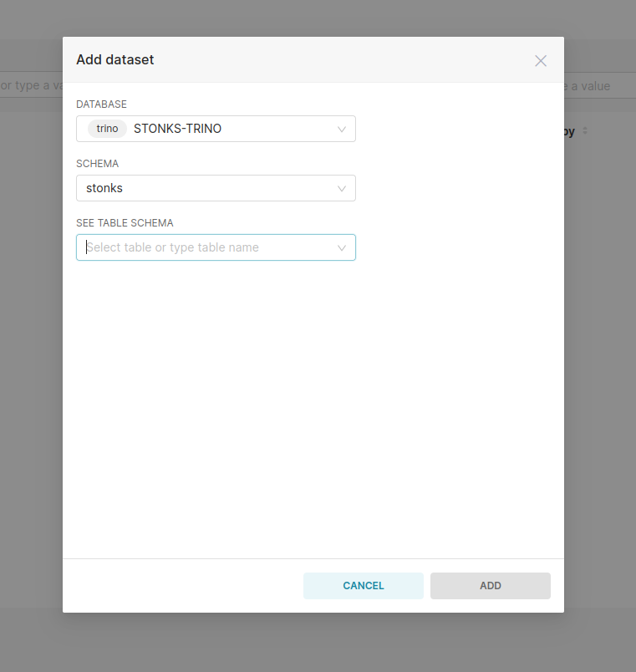Image resolution: width=636 pixels, height=672 pixels.
Task: Click the table picker chevron icon
Action: (x=341, y=247)
